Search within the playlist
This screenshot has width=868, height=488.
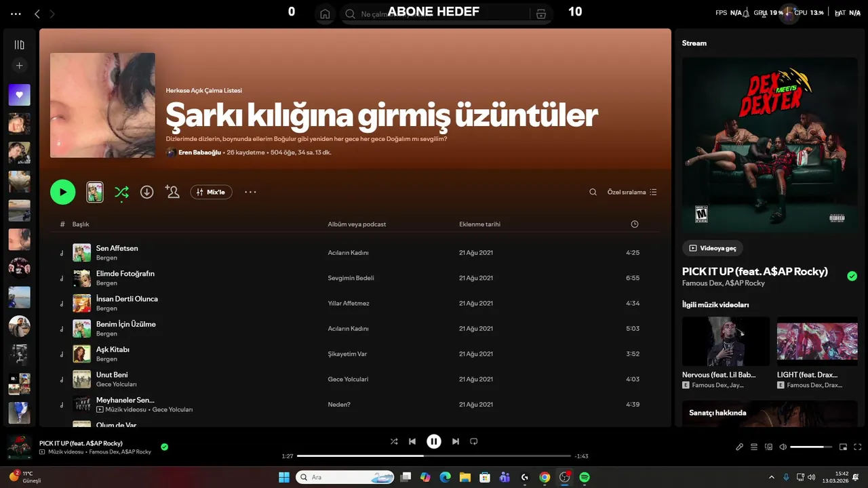point(593,192)
